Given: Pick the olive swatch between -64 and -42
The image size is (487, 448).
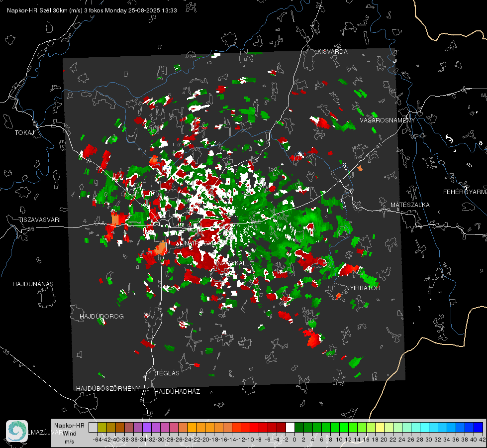Looking at the screenshot, I should (102, 427).
